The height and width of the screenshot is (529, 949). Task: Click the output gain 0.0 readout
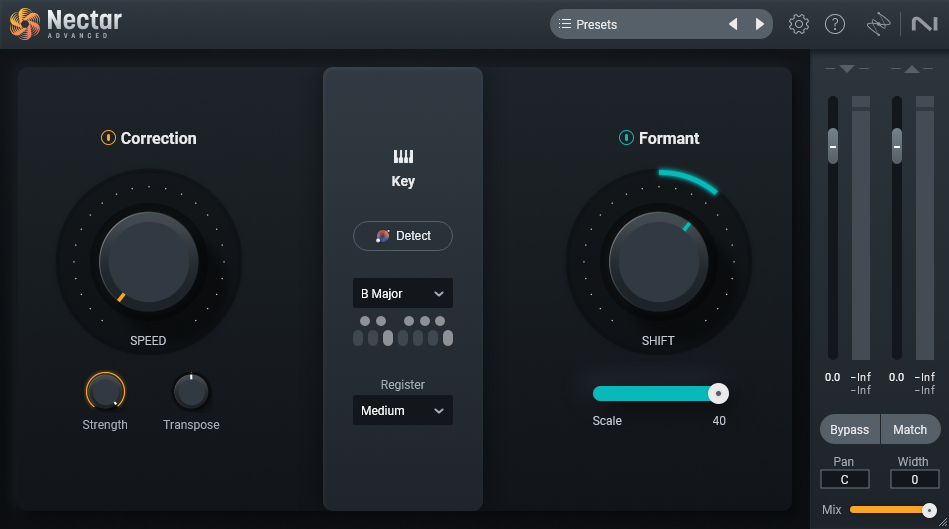pos(896,377)
